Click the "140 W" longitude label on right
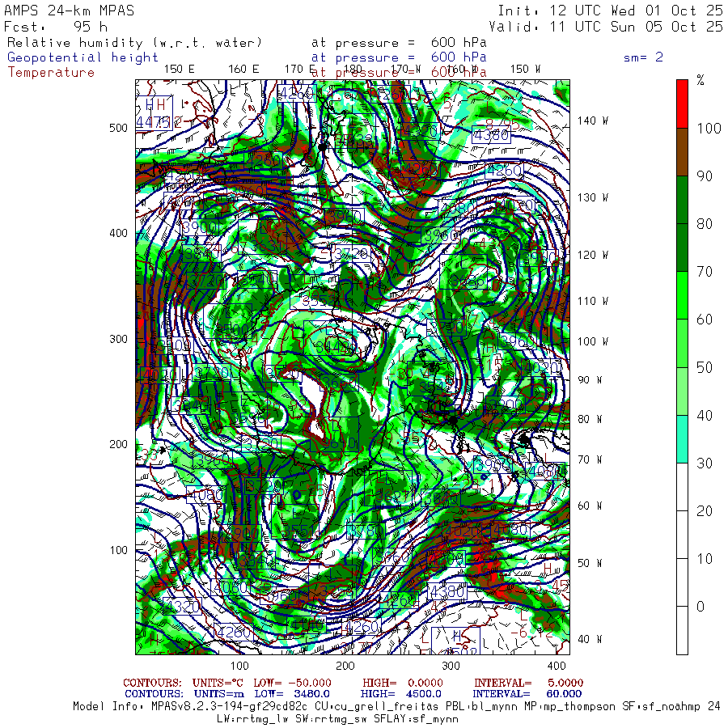Image resolution: width=728 pixels, height=728 pixels. [x=593, y=121]
